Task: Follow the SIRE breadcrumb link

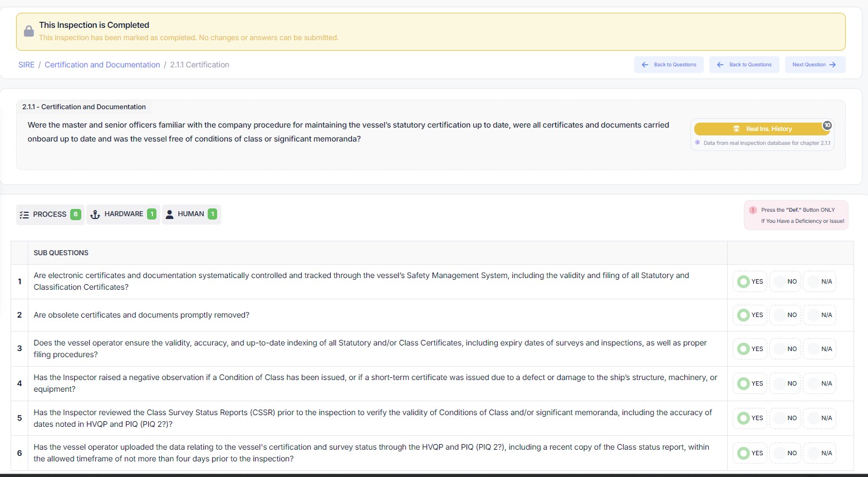Action: tap(26, 65)
